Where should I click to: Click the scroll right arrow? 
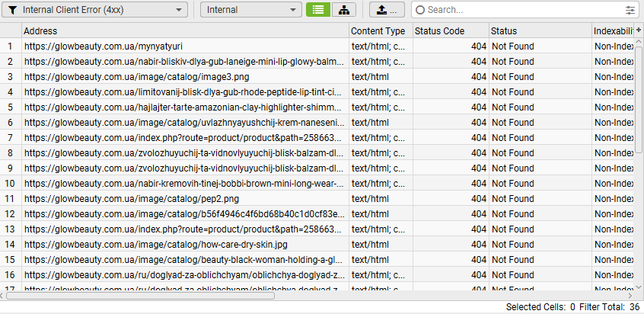click(630, 296)
